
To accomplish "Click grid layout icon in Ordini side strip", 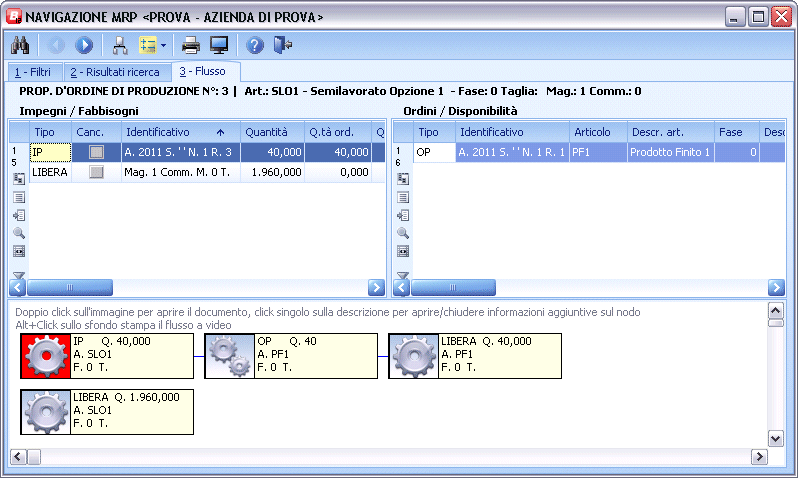I will 403,179.
